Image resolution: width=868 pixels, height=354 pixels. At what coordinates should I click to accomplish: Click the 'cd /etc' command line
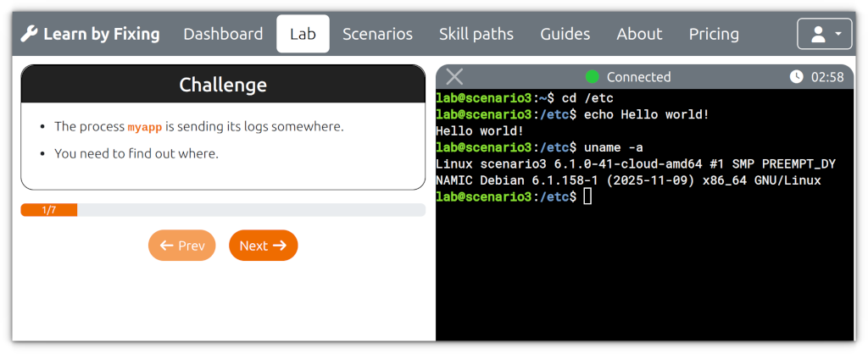pyautogui.click(x=525, y=99)
